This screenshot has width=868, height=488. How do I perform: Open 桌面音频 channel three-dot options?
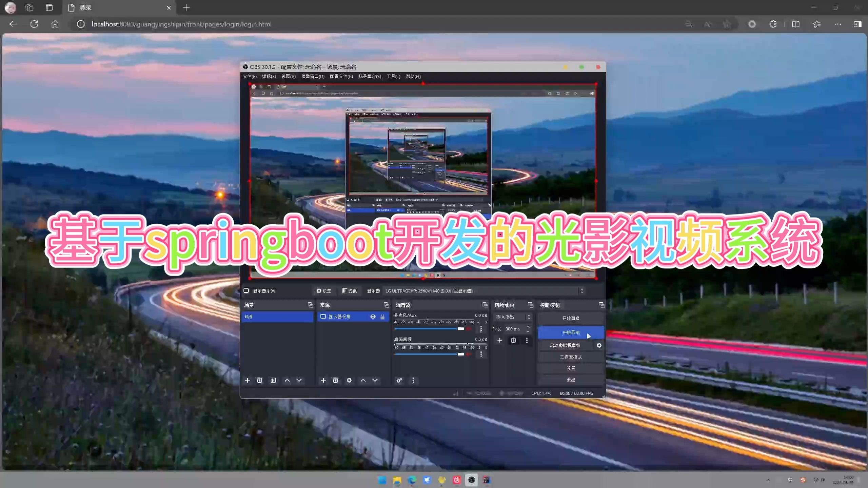tap(481, 354)
